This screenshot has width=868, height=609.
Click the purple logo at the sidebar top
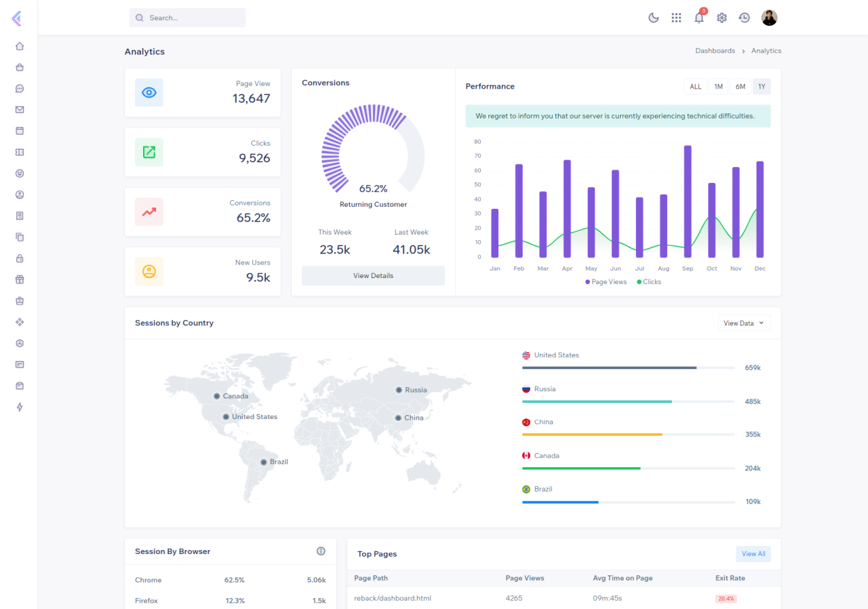[16, 18]
